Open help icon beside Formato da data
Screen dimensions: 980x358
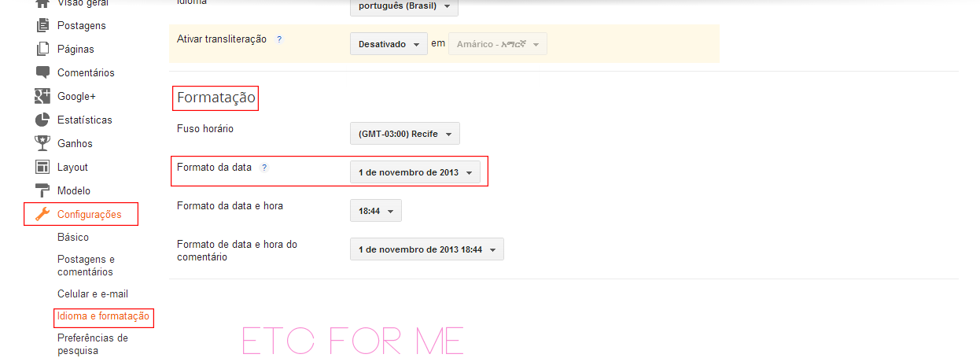pos(264,168)
